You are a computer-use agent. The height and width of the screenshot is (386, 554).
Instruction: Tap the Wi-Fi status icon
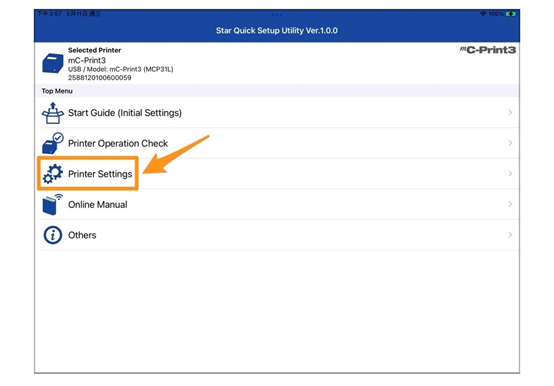pos(483,14)
